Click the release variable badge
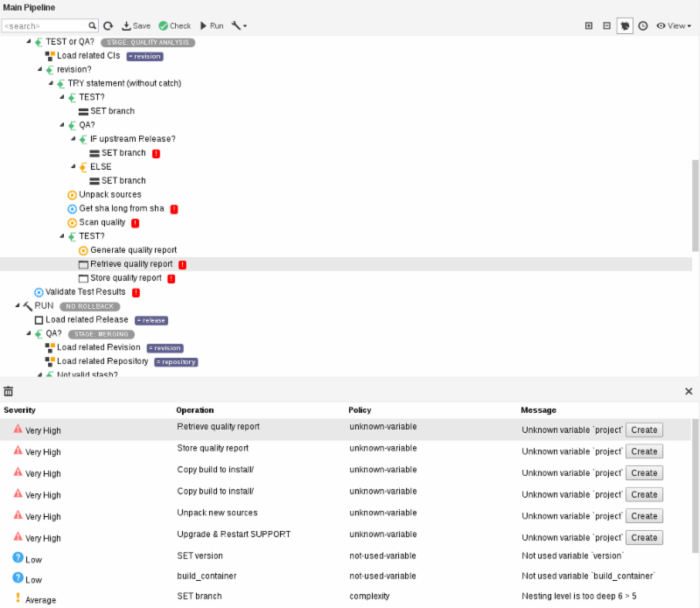 [x=151, y=320]
